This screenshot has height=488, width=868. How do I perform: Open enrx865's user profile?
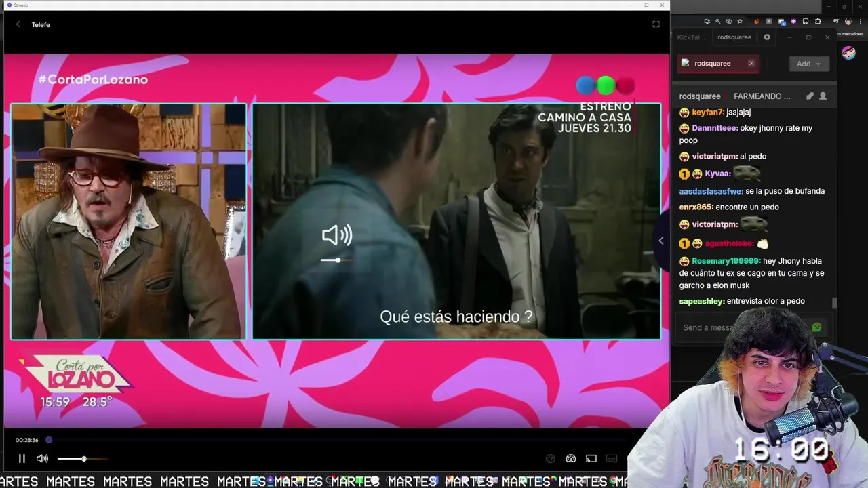(x=695, y=207)
